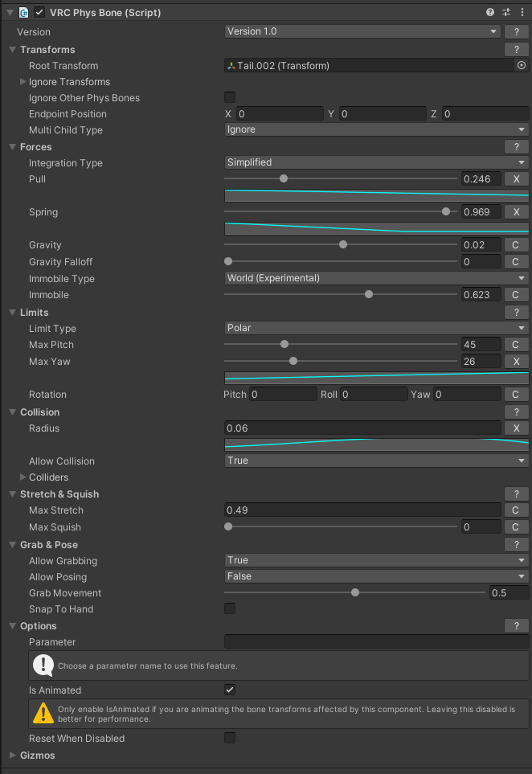Viewport: 532px width, 774px height.
Task: Collapse the Stretch & Squish section
Action: pos(12,494)
